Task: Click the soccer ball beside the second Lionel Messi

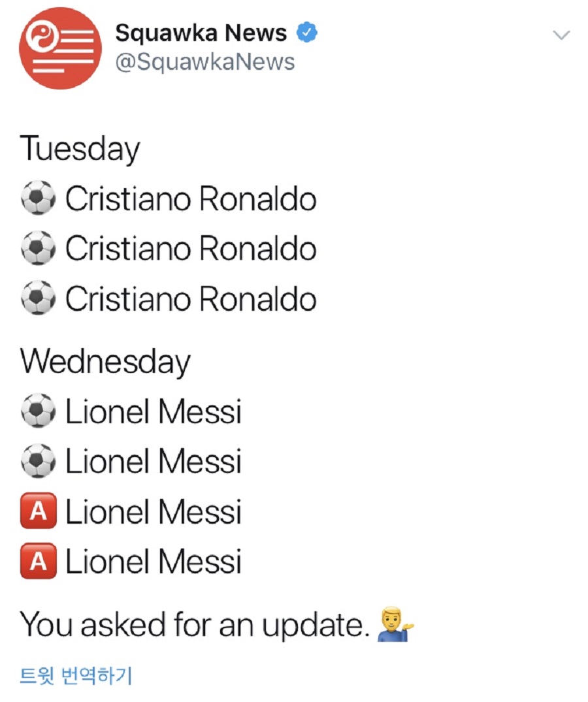Action: 39,462
